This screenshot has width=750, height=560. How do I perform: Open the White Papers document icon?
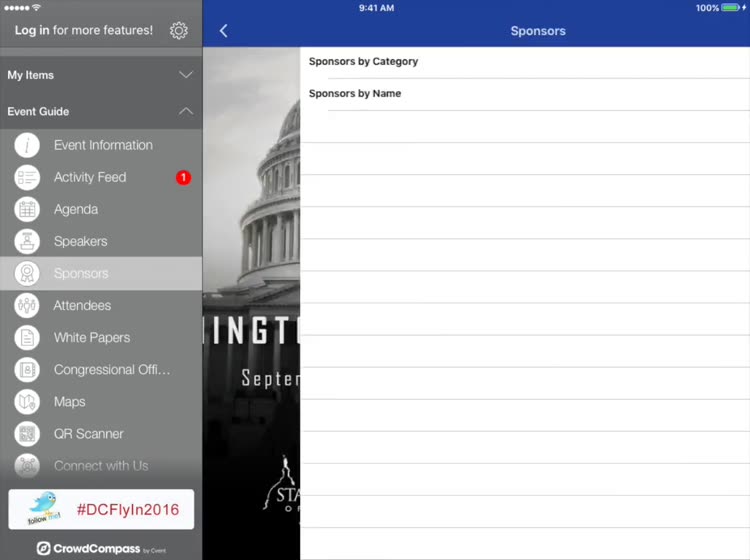point(27,338)
